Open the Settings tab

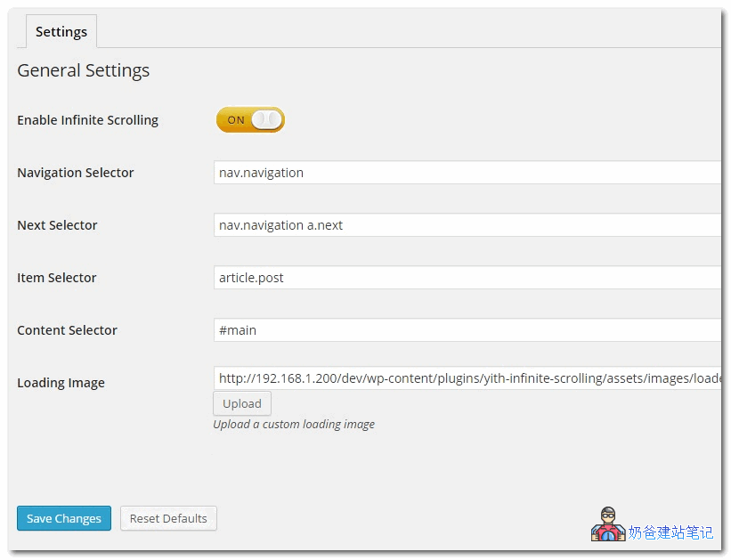click(61, 32)
